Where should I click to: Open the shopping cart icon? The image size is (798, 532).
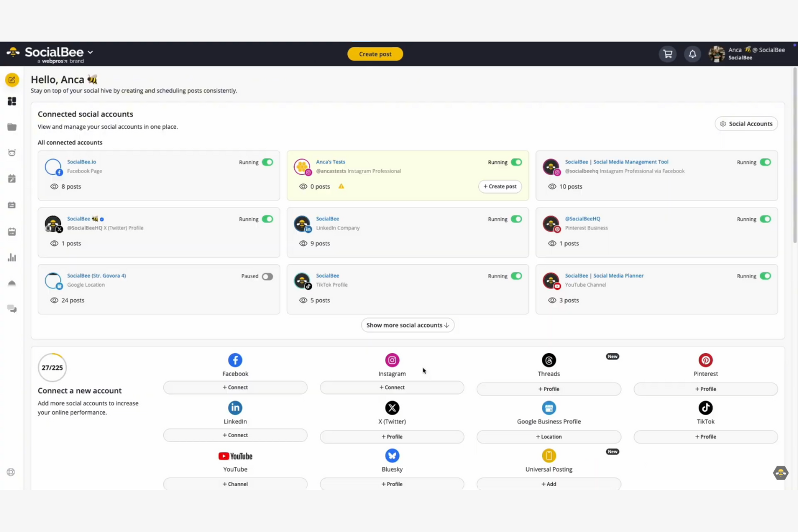coord(668,53)
